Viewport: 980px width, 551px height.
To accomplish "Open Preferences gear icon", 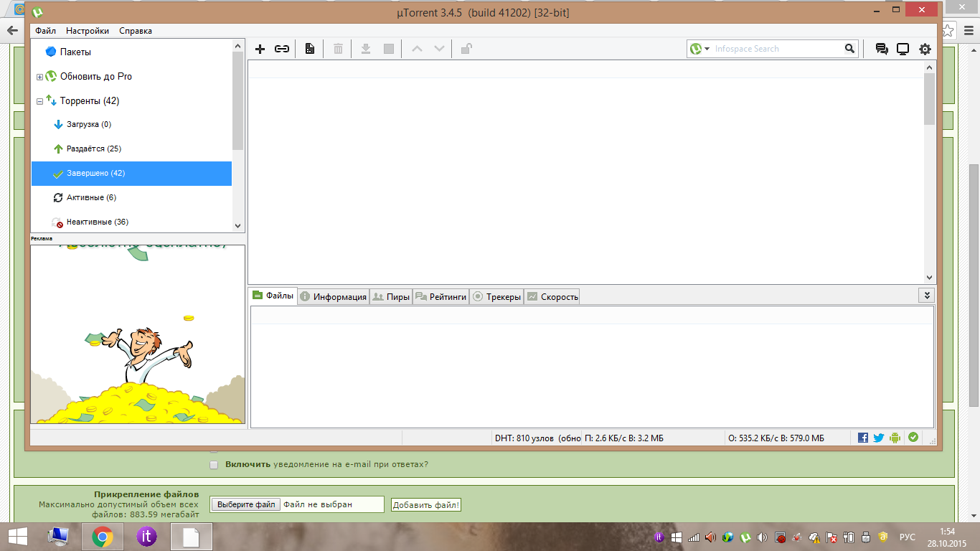I will click(x=925, y=49).
